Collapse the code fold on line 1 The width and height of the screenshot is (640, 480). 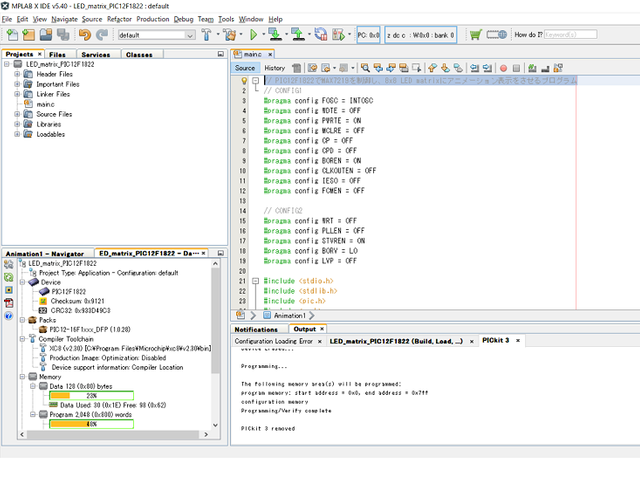coord(256,80)
